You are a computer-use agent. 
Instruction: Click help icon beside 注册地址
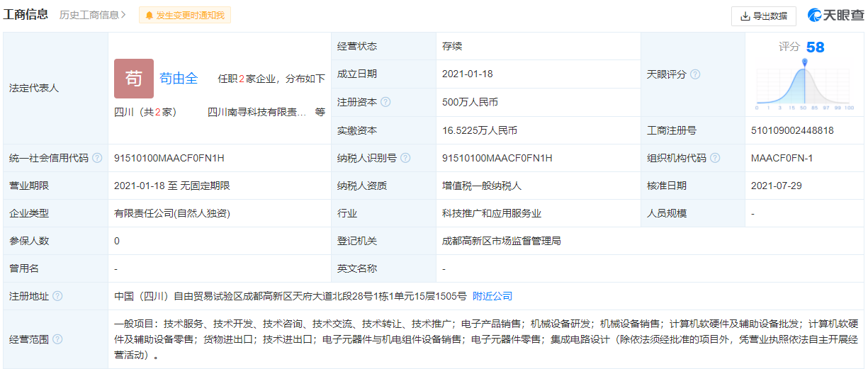(x=57, y=296)
